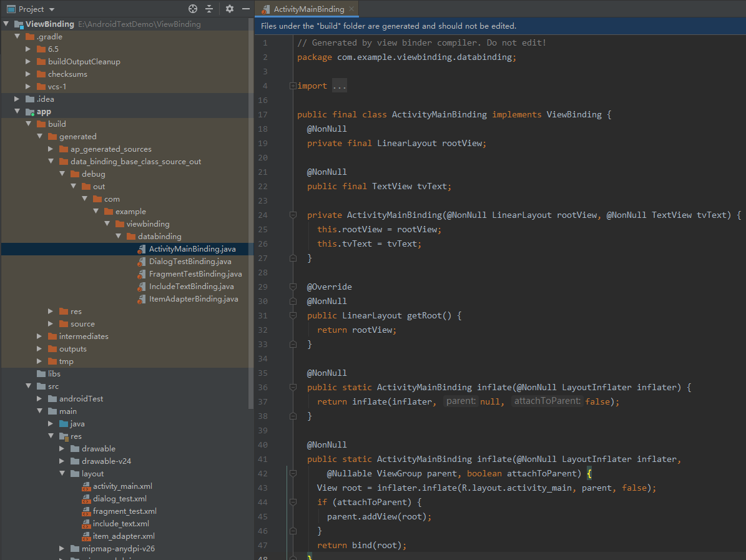This screenshot has width=746, height=560.
Task: Fold the getRoot method at line 31
Action: (x=293, y=315)
